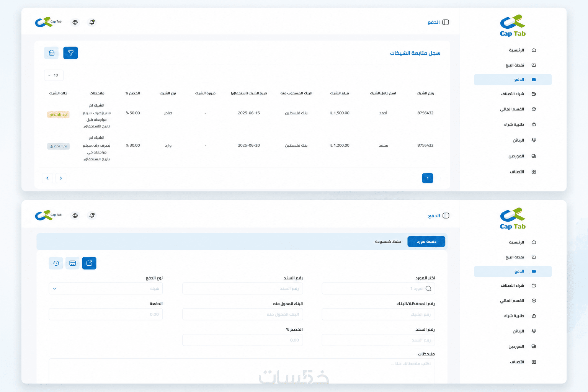588x392 pixels.
Task: Click the الدفعة amount input field
Action: coord(106,314)
